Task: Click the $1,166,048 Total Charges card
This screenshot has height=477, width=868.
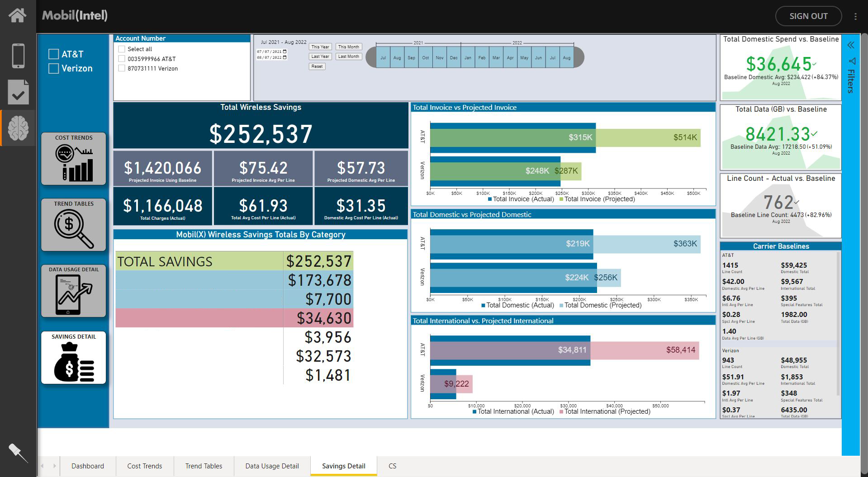Action: point(162,206)
